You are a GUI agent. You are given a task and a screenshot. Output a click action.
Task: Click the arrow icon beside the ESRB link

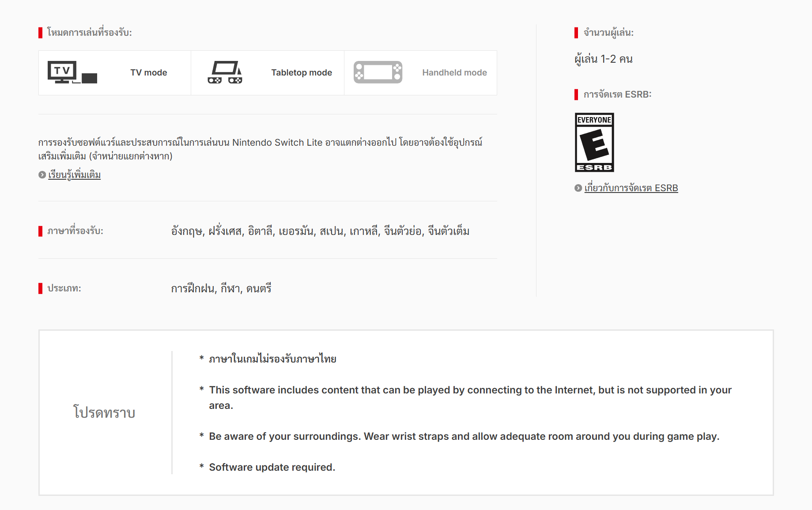578,188
